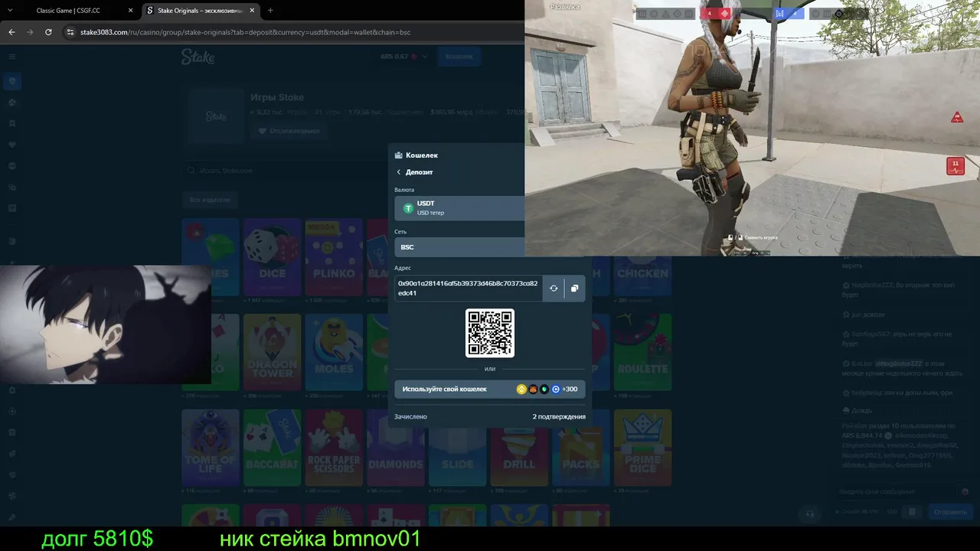Click the Отслеживаемое follow button

pos(289,131)
